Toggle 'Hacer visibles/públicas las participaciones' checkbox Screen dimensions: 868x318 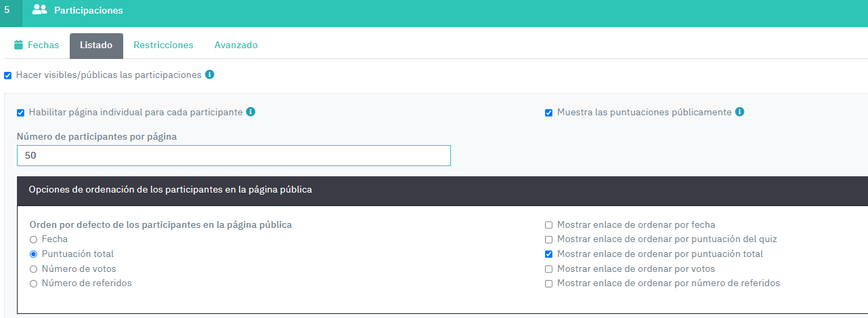[8, 75]
